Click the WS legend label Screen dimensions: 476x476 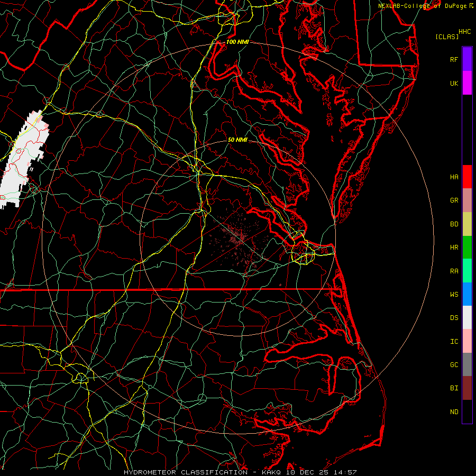454,295
